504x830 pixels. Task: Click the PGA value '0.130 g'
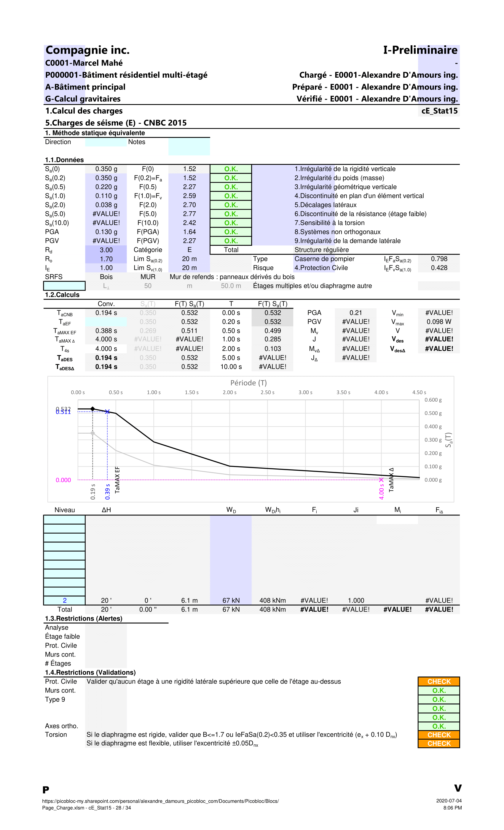[106, 232]
